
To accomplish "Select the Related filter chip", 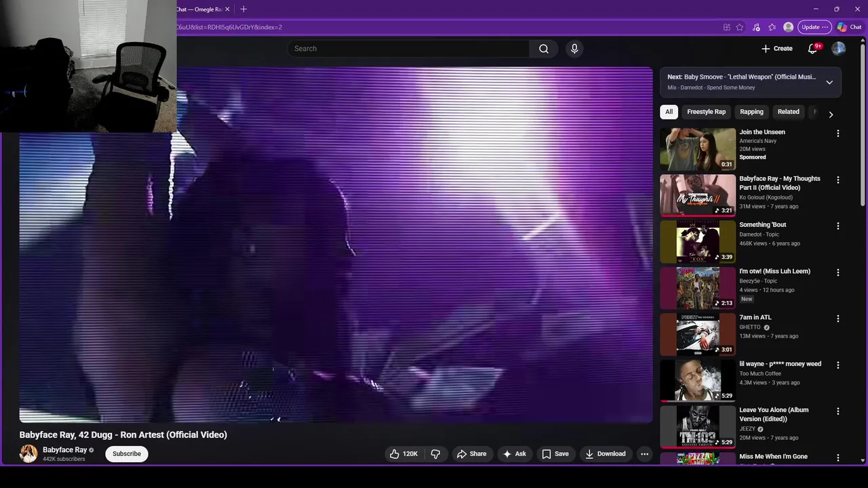I will click(x=788, y=112).
